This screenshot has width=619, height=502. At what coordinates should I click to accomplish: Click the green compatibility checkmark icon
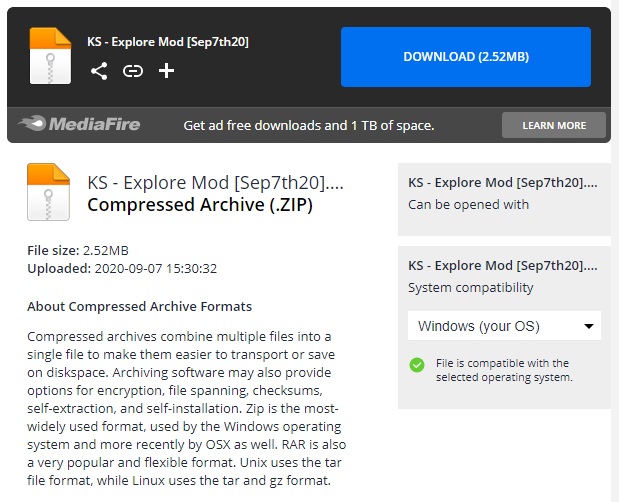417,365
